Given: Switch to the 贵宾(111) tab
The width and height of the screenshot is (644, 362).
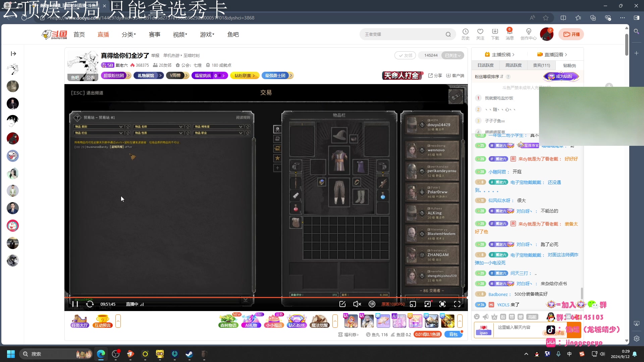Looking at the screenshot, I should click(541, 65).
